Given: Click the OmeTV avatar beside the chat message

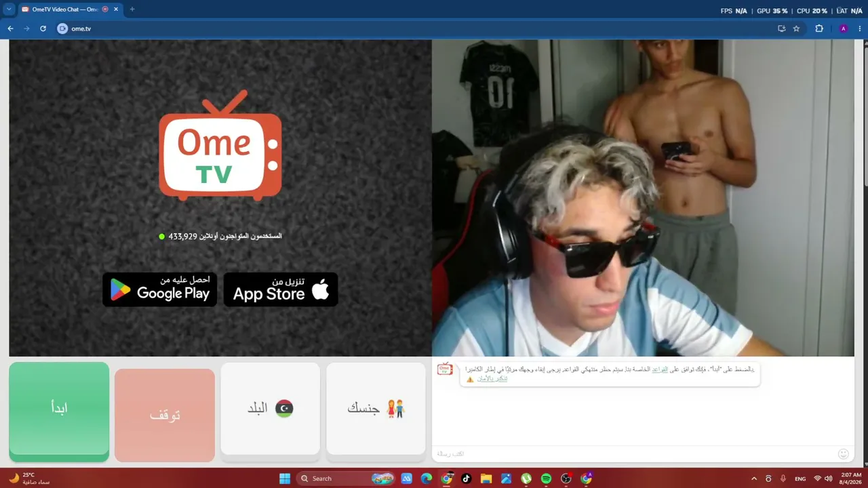Looking at the screenshot, I should 445,369.
